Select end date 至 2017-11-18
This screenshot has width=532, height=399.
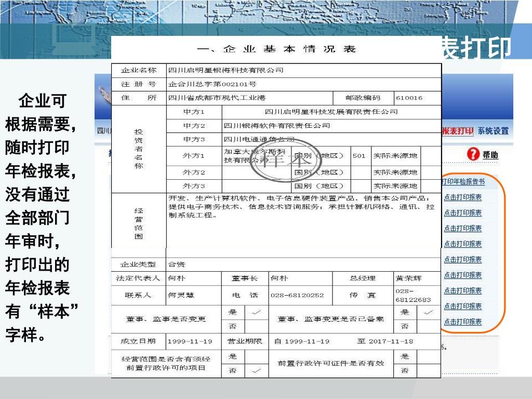click(385, 341)
